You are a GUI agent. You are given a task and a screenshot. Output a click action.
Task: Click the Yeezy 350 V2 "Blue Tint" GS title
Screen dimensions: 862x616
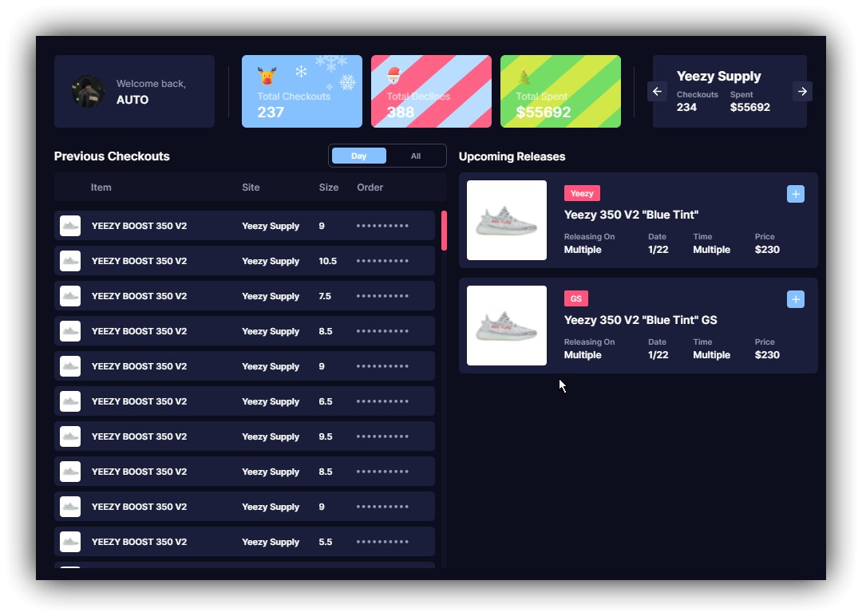pos(640,320)
